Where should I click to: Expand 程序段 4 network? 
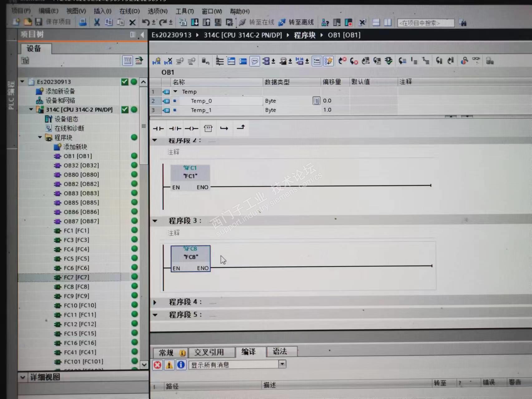coord(155,302)
